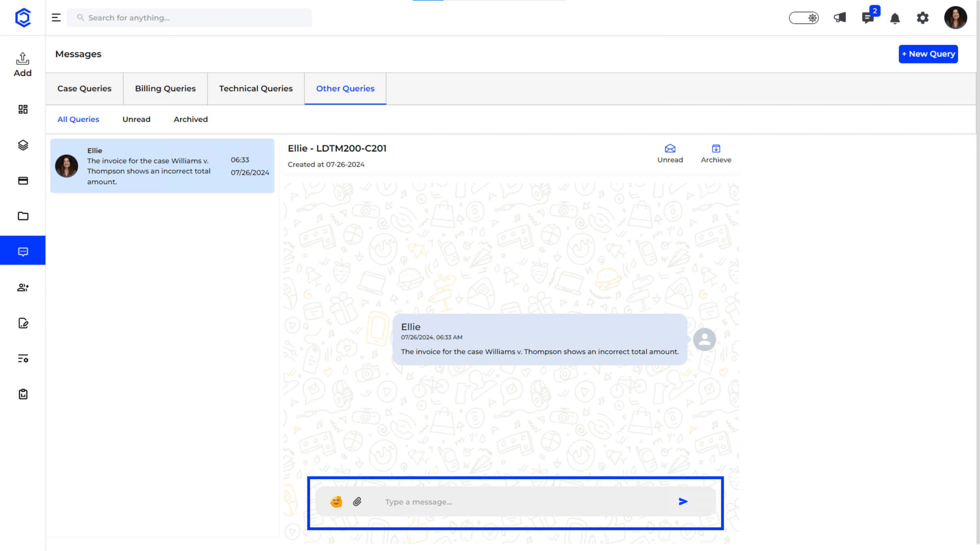This screenshot has width=980, height=551.
Task: Switch to Billing Queries tab
Action: [x=165, y=88]
